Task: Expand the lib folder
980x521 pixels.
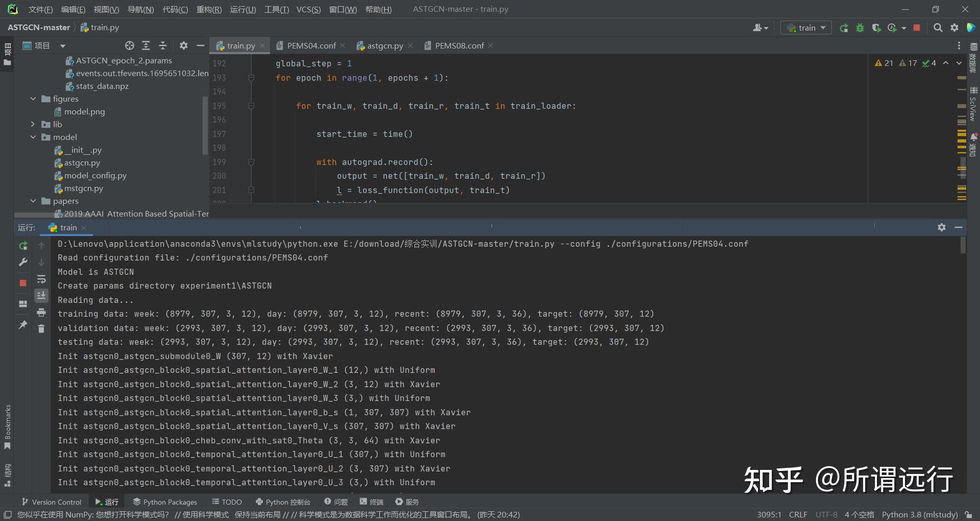Action: (x=33, y=124)
